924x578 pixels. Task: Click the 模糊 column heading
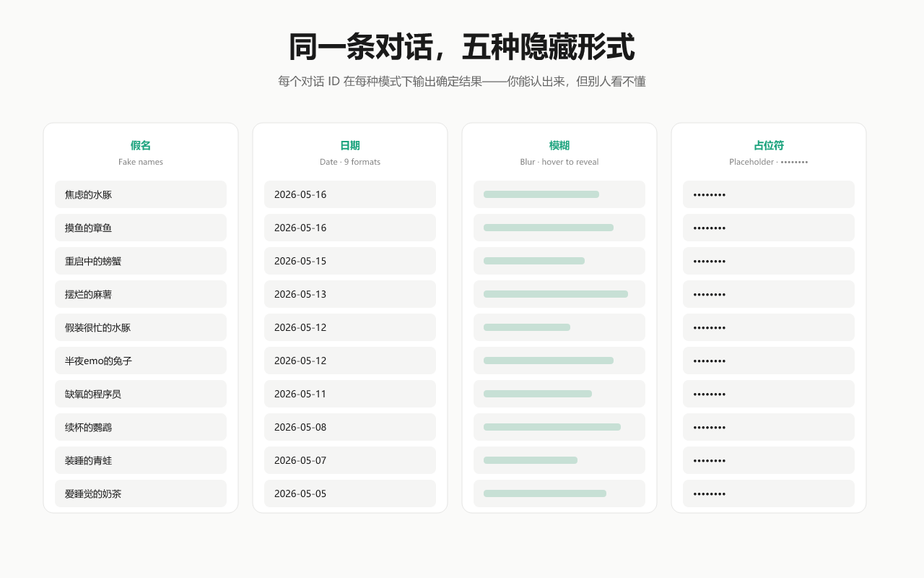(x=559, y=145)
